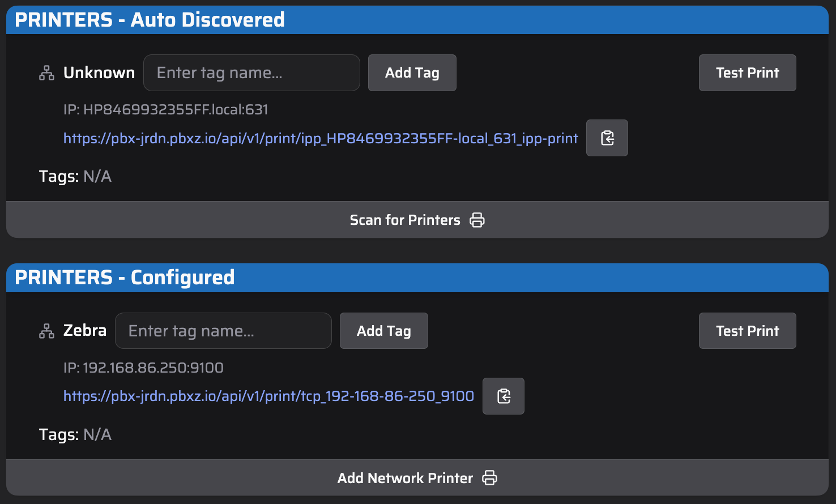Copy the HP printer's IPP print URL
Viewport: 836px width, 504px height.
[x=607, y=138]
